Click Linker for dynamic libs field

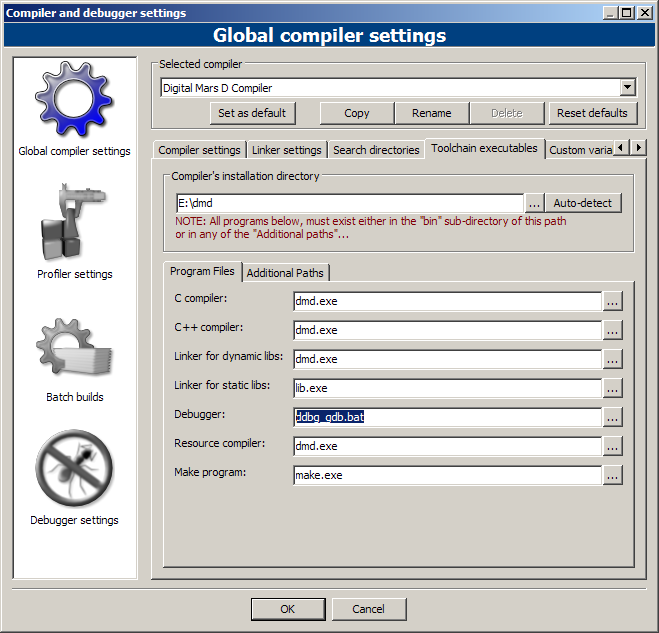tap(447, 359)
